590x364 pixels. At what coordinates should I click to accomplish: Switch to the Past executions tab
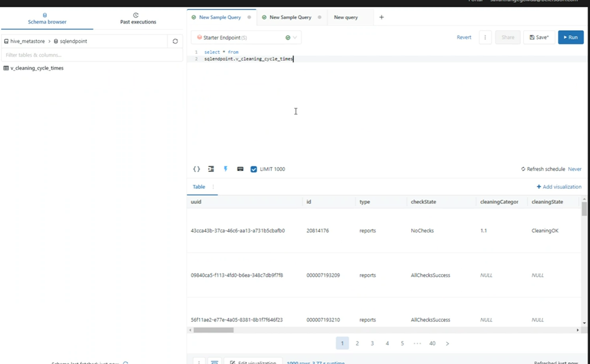tap(138, 19)
